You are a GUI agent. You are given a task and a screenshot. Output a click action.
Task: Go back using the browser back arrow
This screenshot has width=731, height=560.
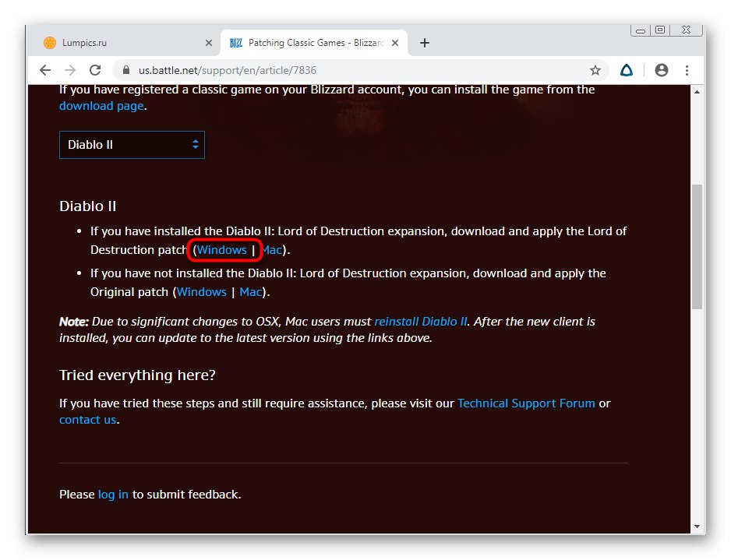pos(45,70)
